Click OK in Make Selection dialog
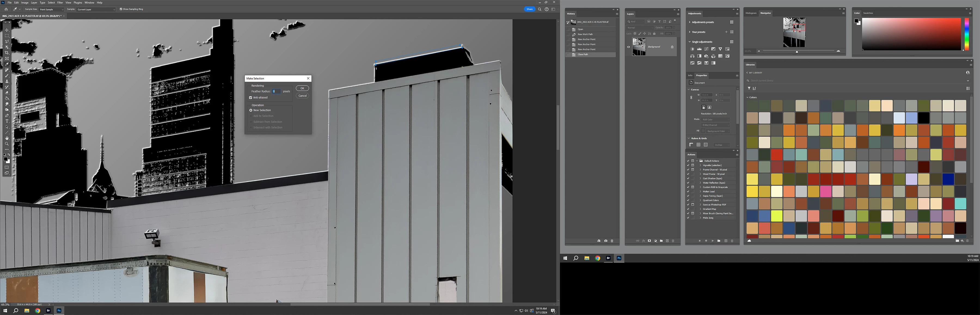Screen dimensions: 980x315 pyautogui.click(x=302, y=88)
